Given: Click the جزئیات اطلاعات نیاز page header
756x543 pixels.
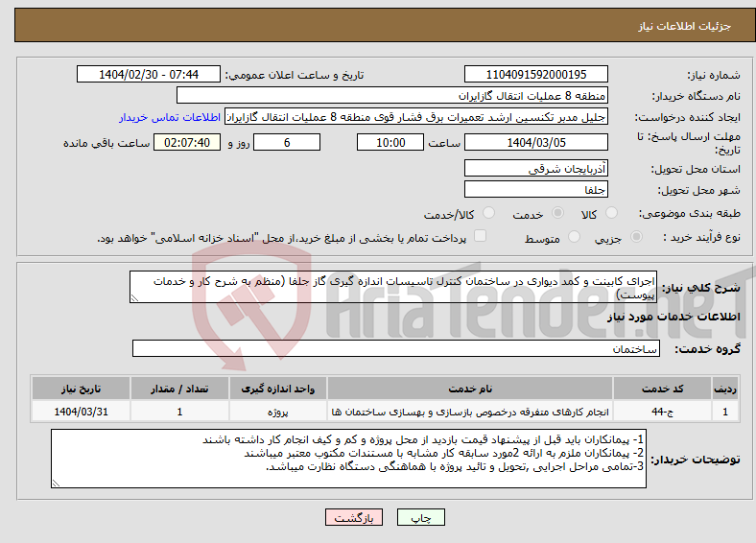Looking at the screenshot, I should (x=685, y=26).
